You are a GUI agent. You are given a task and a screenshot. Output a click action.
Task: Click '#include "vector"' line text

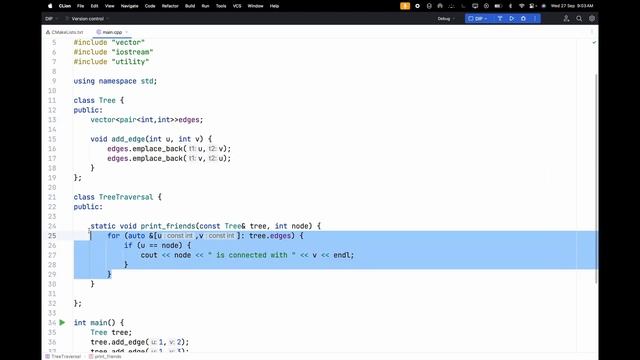(109, 42)
